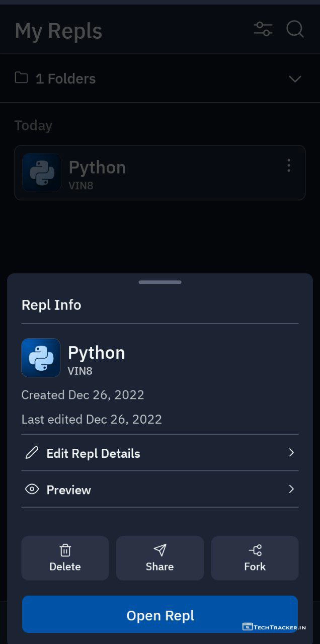Click the Python logo in Repl Info
320x644 pixels.
point(41,358)
